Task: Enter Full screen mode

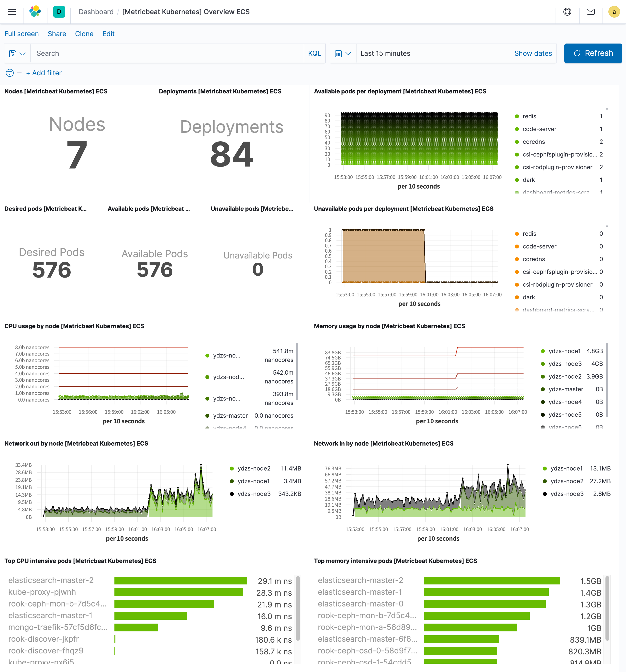Action: click(22, 34)
